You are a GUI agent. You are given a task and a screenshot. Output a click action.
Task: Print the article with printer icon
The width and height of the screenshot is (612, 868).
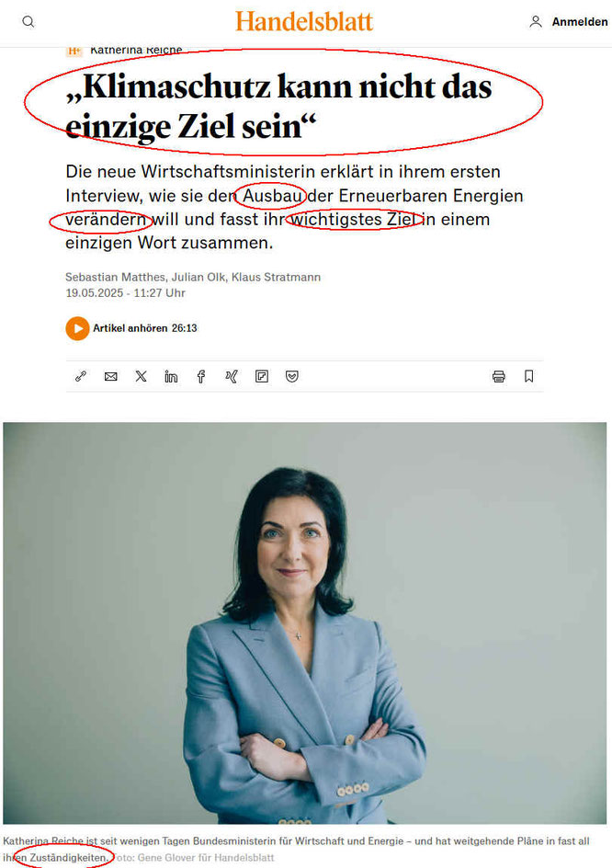(x=499, y=376)
